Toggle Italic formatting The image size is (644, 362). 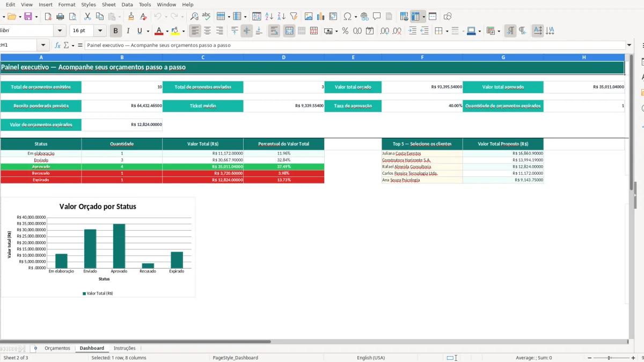click(128, 31)
